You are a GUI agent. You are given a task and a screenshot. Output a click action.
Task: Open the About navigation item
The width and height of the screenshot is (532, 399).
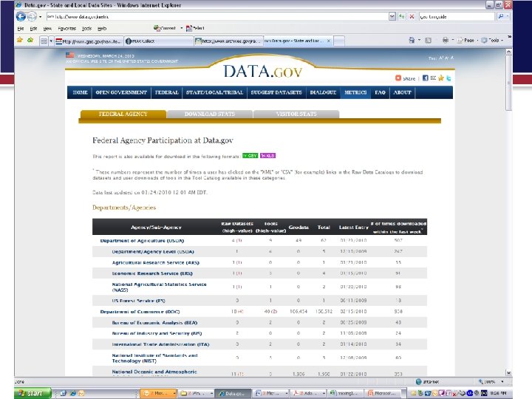(x=402, y=92)
